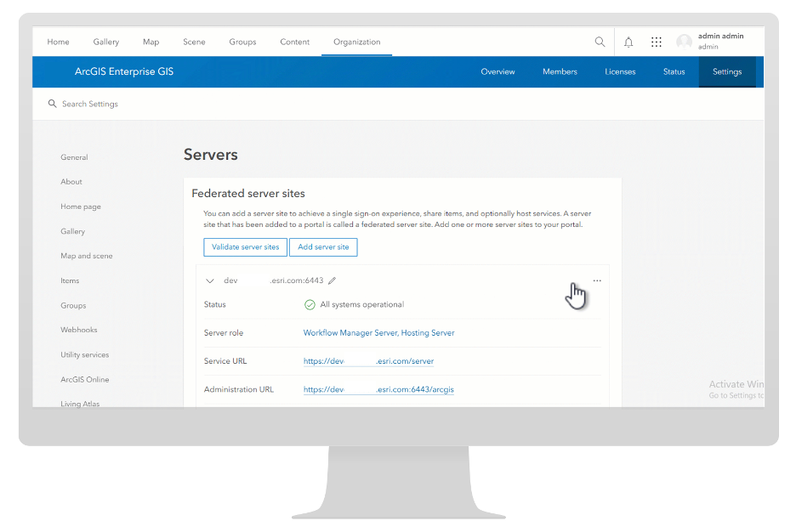The width and height of the screenshot is (796, 532).
Task: Click the green operational status checkmark icon
Action: (308, 304)
